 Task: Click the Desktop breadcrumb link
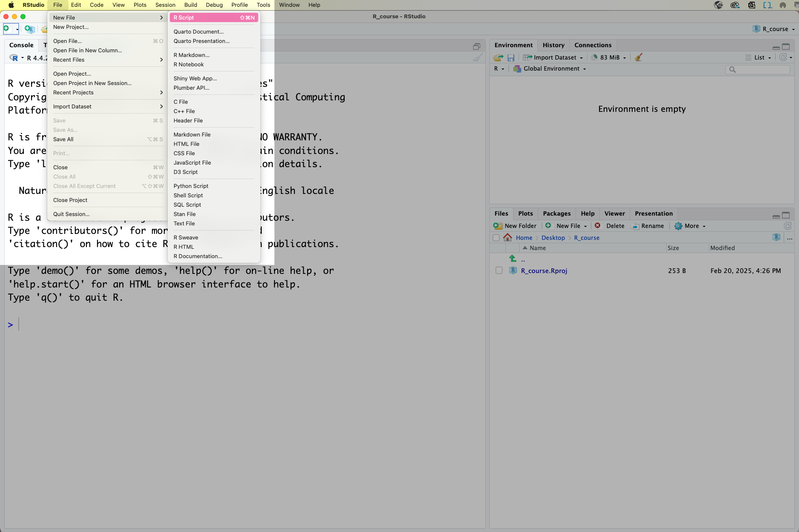tap(553, 238)
